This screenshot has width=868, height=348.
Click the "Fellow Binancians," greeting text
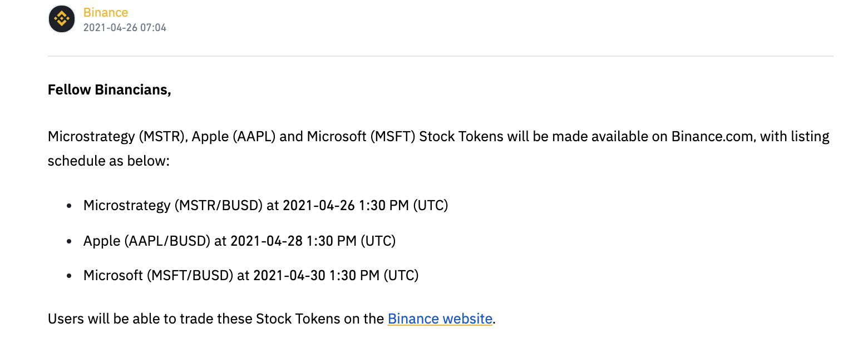pos(109,90)
